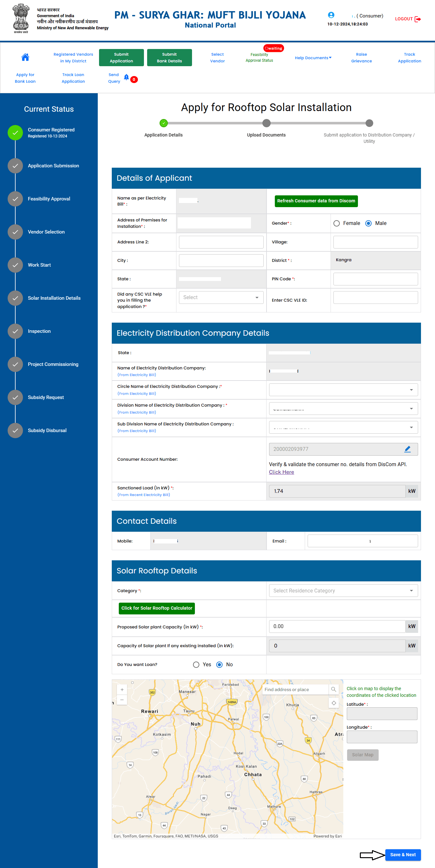Open the Submit Application tab

tap(121, 58)
